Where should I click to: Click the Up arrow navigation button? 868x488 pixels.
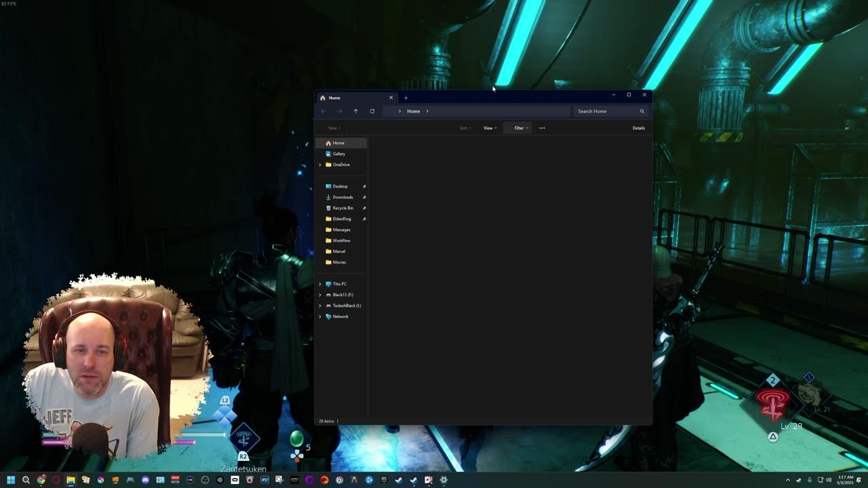coord(355,111)
